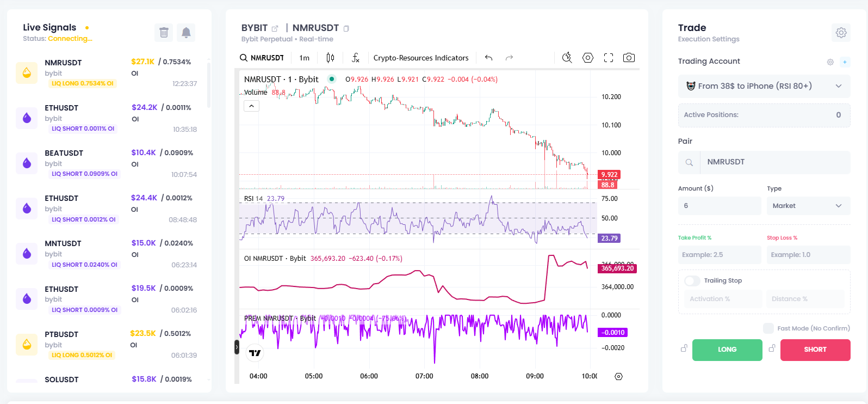This screenshot has height=404, width=868.
Task: Click the Pair search magnifier icon
Action: coord(689,162)
